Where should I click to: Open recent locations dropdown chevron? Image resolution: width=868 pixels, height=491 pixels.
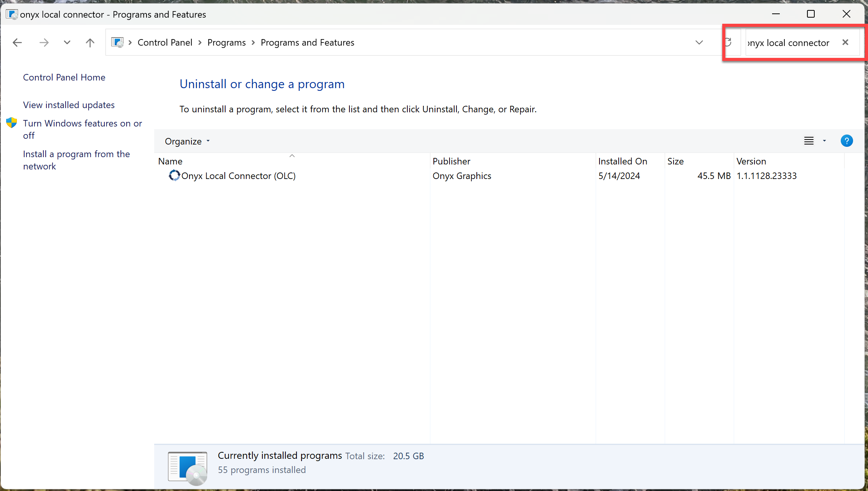pos(67,43)
